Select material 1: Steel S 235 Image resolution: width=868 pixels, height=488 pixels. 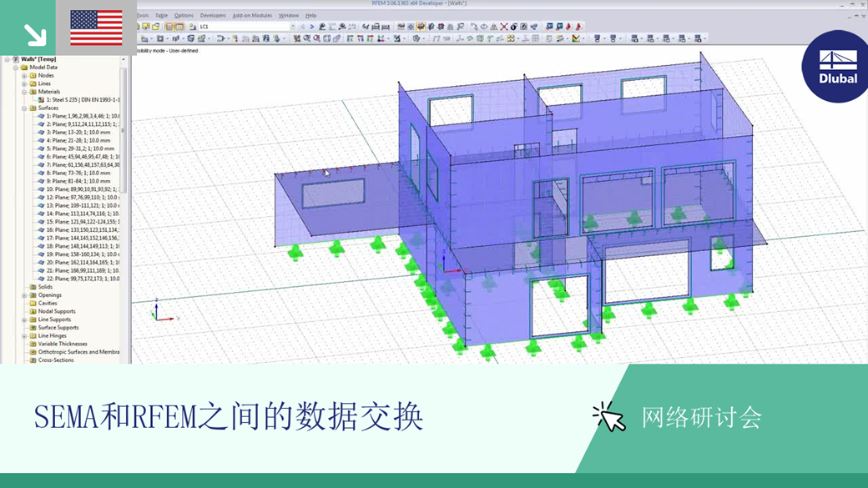click(x=83, y=100)
